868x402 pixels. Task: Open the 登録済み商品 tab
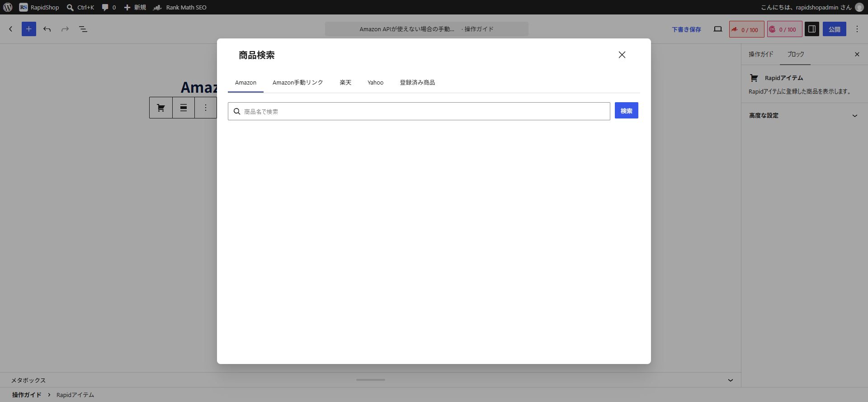(417, 83)
